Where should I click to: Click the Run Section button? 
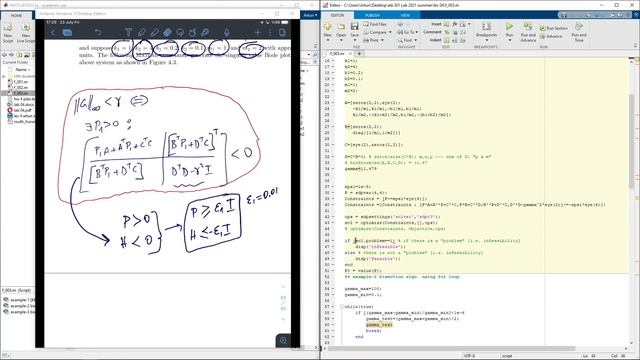(x=553, y=28)
